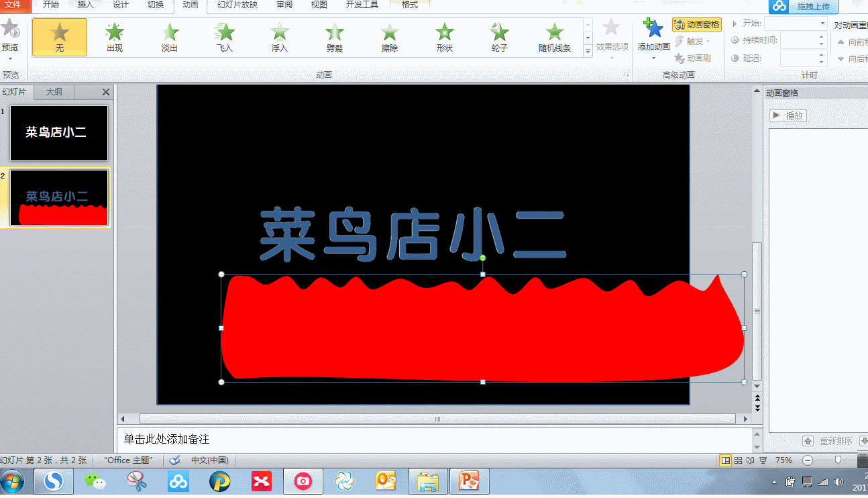Toggle the Animation Pane (动画窗格)
This screenshot has height=498, width=868.
[x=697, y=24]
